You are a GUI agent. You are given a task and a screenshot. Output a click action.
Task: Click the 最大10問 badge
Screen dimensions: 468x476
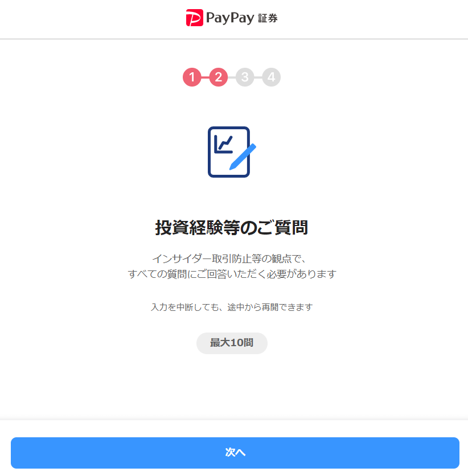pos(232,343)
